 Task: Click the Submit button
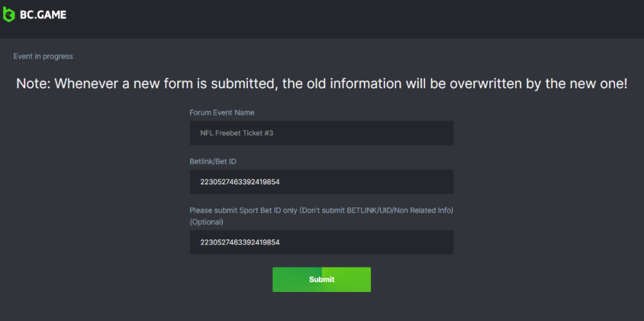click(x=321, y=279)
